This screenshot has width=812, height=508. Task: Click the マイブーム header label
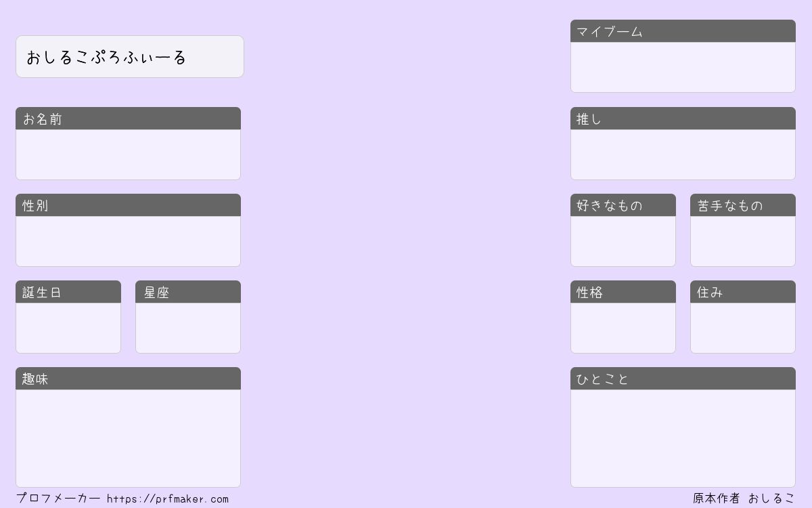610,32
